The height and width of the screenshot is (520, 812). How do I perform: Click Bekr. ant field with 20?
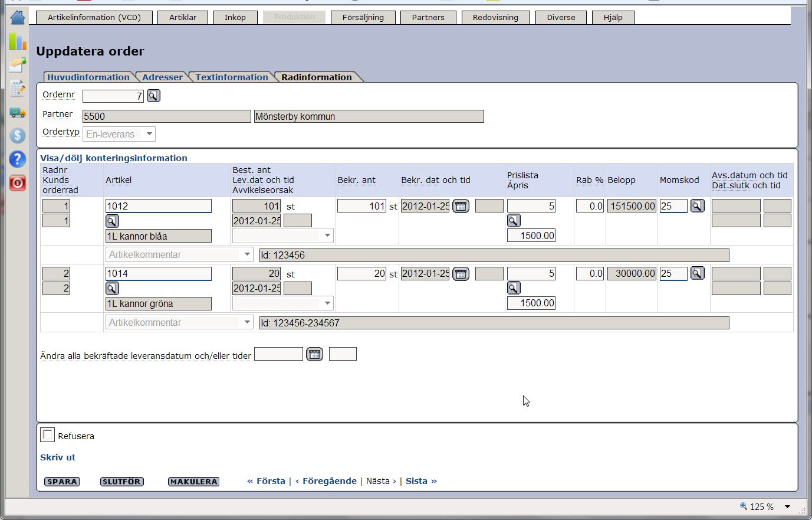coord(361,273)
